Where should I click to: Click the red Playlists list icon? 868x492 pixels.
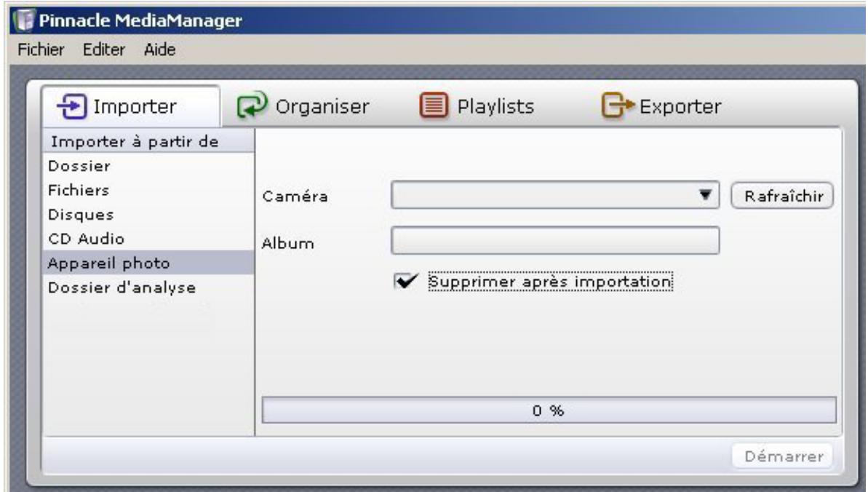(x=434, y=106)
